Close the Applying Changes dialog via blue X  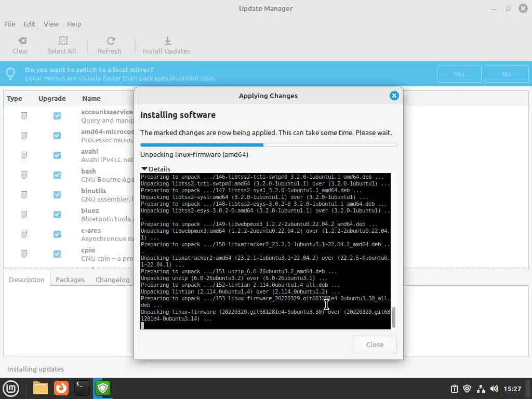(394, 96)
